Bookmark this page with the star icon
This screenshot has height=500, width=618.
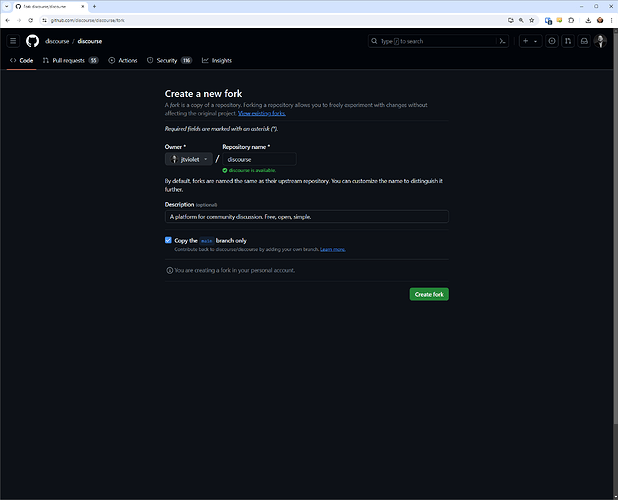(x=532, y=20)
